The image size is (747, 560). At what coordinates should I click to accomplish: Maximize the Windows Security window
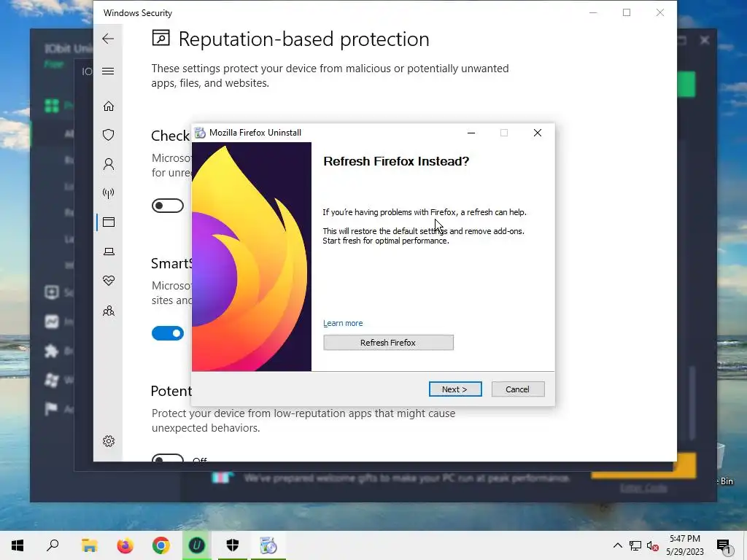[627, 12]
